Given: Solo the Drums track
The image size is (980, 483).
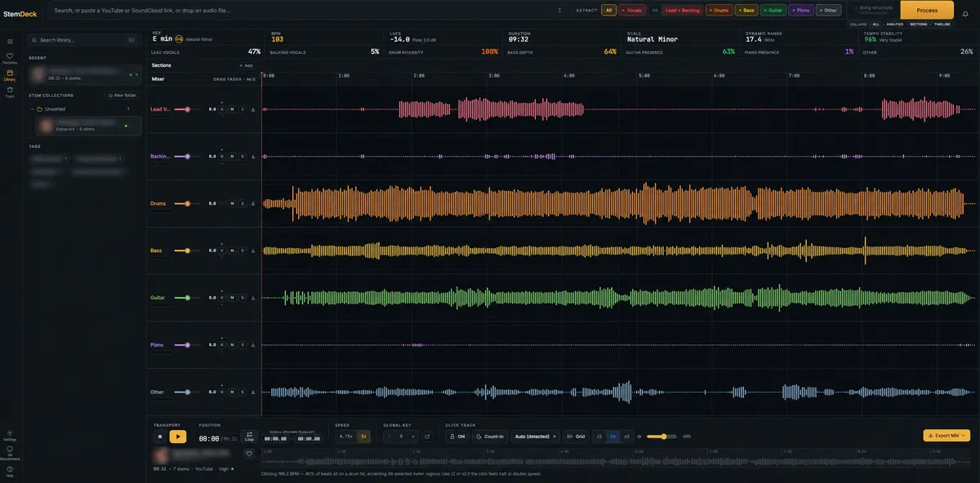Looking at the screenshot, I should click(242, 204).
